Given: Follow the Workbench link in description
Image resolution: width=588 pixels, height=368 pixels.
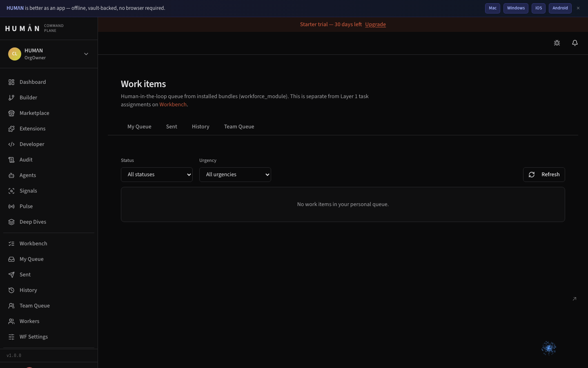Looking at the screenshot, I should 173,105.
